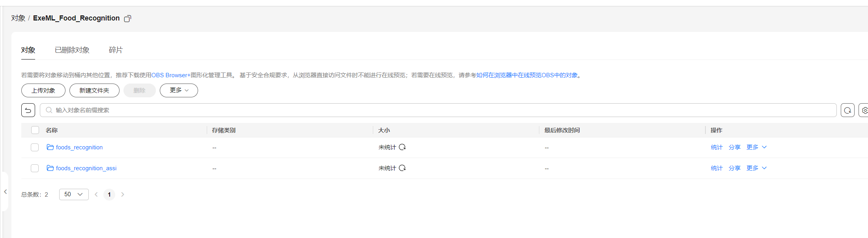Click the foods_recognition_assi folder icon
Screen dimensions: 868x238
pos(50,168)
